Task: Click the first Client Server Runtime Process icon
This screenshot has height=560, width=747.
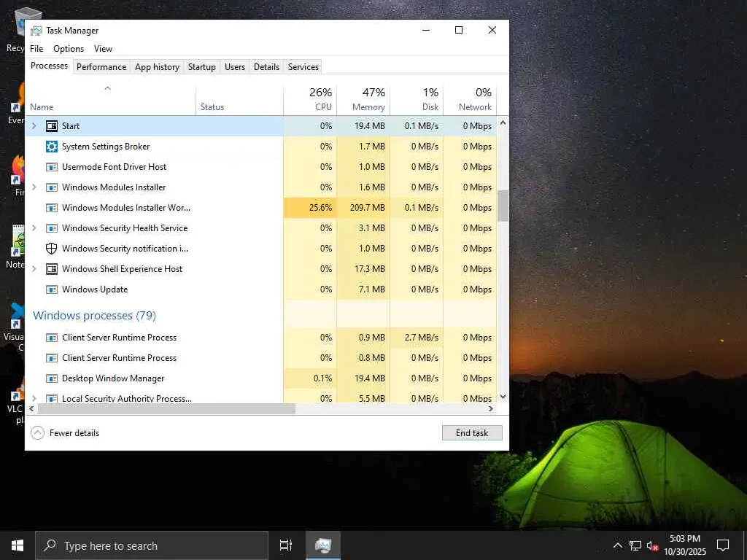Action: coord(52,338)
